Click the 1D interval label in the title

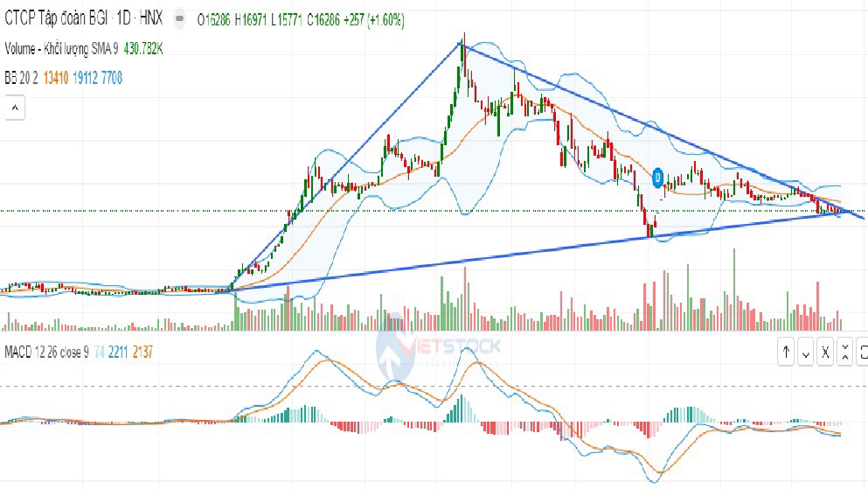pyautogui.click(x=123, y=19)
